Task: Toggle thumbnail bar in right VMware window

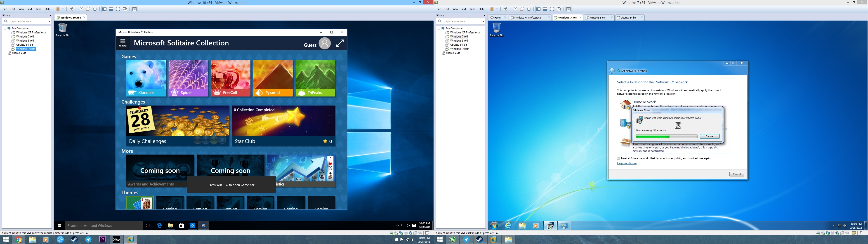Action: click(545, 9)
